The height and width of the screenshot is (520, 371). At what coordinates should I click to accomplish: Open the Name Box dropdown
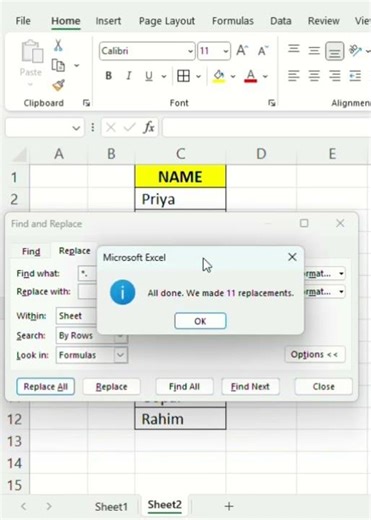[x=76, y=128]
